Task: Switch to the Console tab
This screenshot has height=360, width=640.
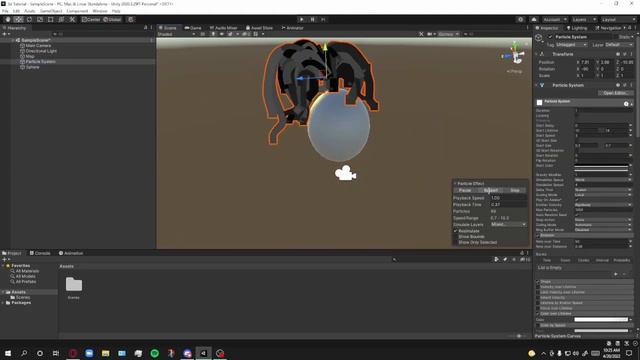Action: click(40, 253)
